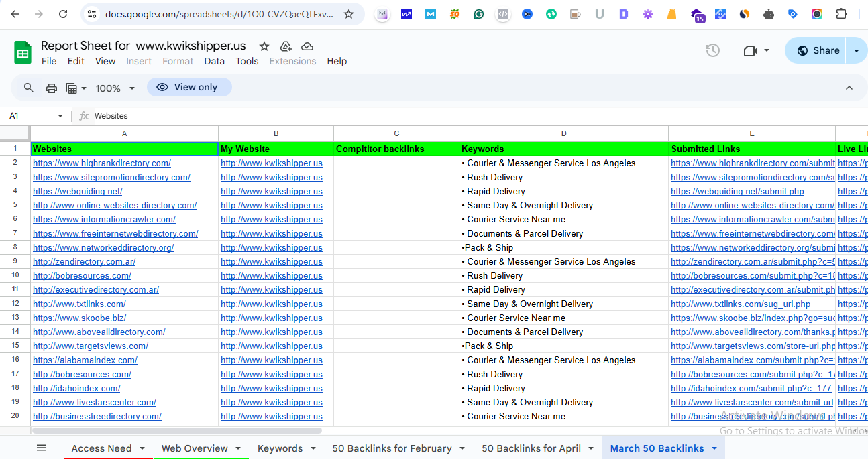Click the Share button

[817, 50]
